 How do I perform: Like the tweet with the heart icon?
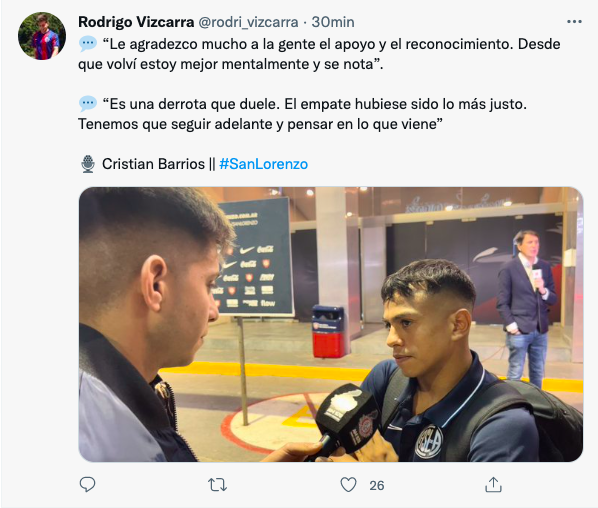348,485
